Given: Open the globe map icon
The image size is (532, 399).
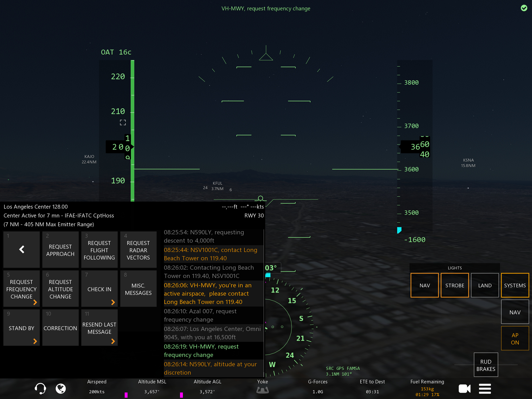Looking at the screenshot, I should point(61,389).
